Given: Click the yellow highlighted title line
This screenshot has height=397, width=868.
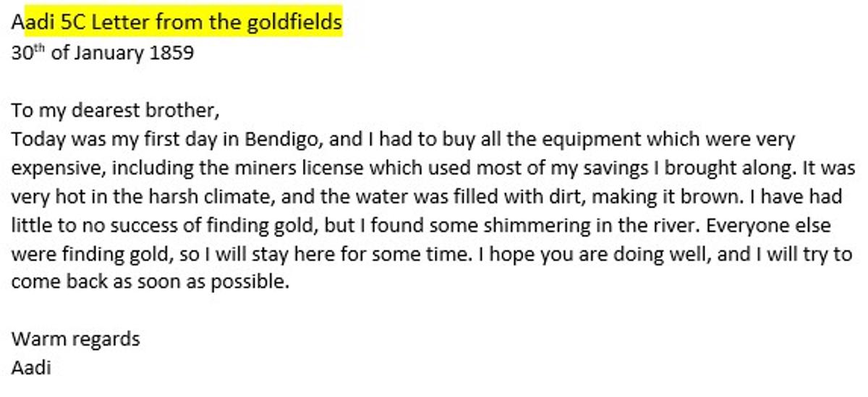Looking at the screenshot, I should pos(177,23).
